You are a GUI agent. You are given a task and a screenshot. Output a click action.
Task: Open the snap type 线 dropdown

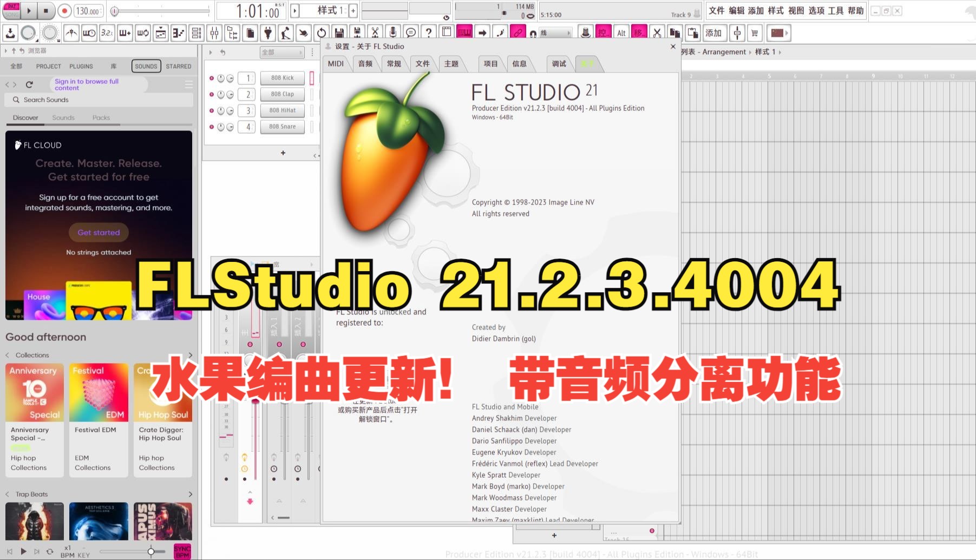[x=555, y=33]
